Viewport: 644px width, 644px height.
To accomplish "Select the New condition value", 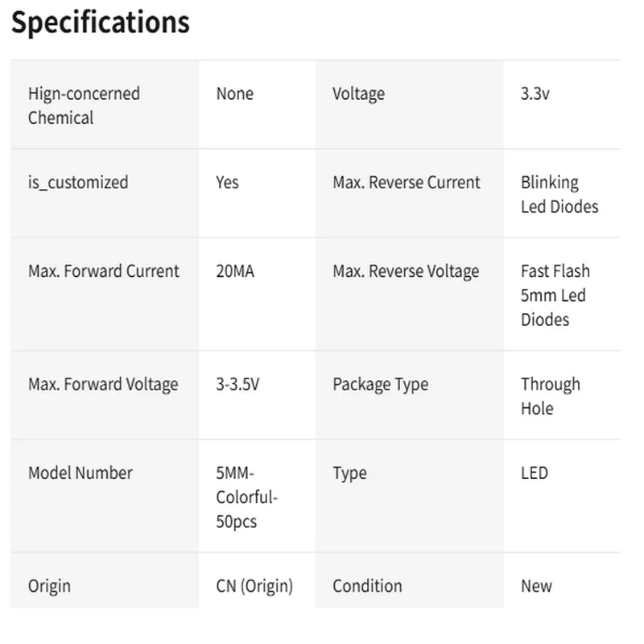I will (536, 586).
